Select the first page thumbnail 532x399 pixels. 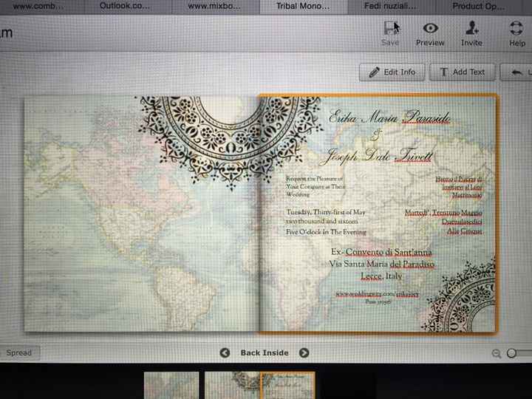[x=171, y=386]
